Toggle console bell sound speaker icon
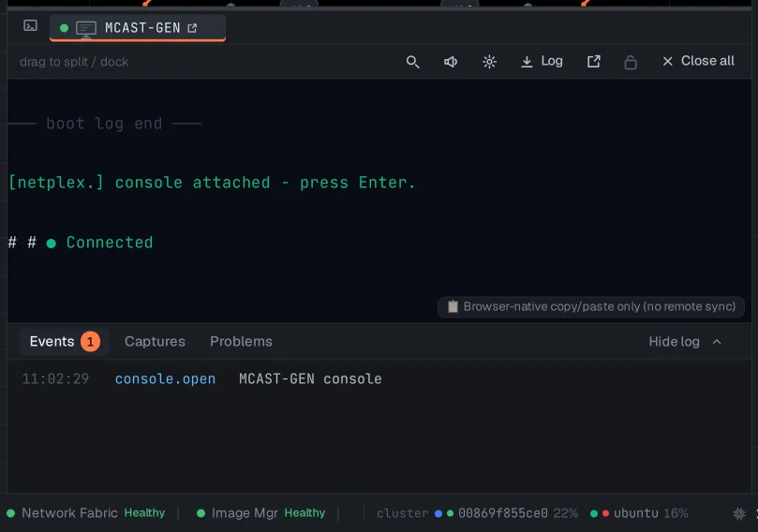This screenshot has width=758, height=532. pyautogui.click(x=451, y=62)
